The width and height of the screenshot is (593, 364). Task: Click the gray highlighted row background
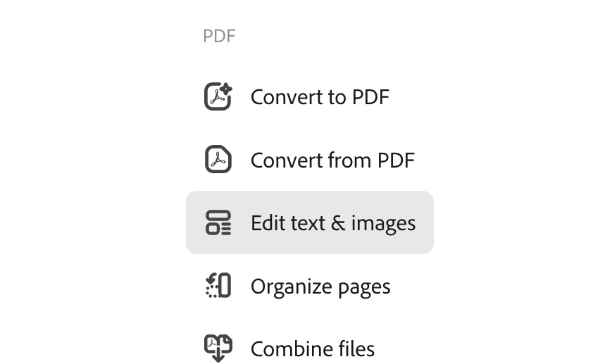(x=310, y=222)
